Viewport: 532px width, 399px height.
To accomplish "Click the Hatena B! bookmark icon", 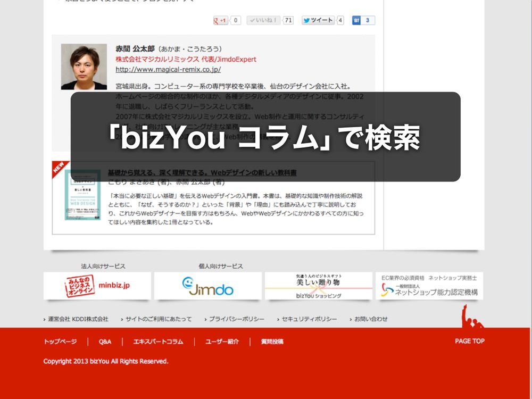I will [x=356, y=20].
